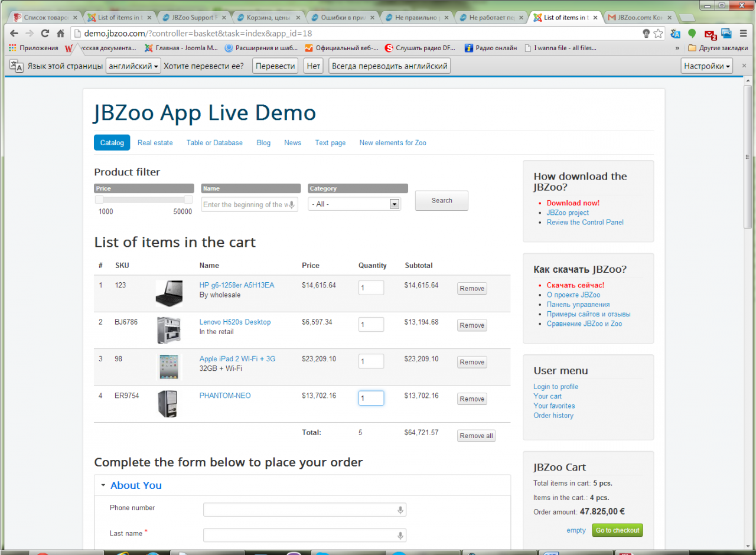756x555 pixels.
Task: Click the translate button in translate bar
Action: [275, 66]
